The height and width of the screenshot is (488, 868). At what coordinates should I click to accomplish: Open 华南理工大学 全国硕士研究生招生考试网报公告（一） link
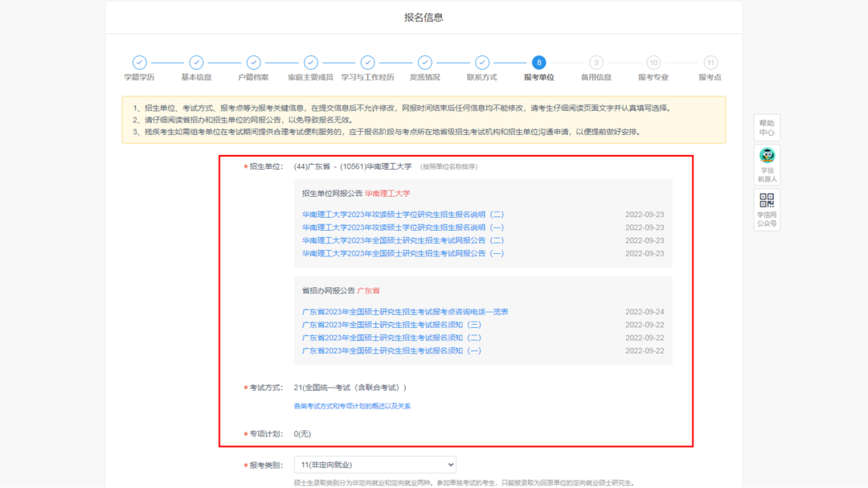pos(403,253)
